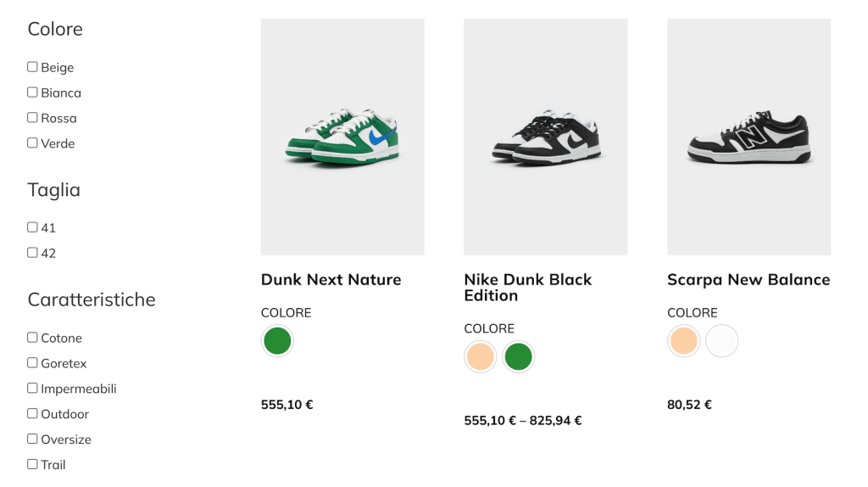Open the Nike Dunk Black Edition title link

pos(527,288)
